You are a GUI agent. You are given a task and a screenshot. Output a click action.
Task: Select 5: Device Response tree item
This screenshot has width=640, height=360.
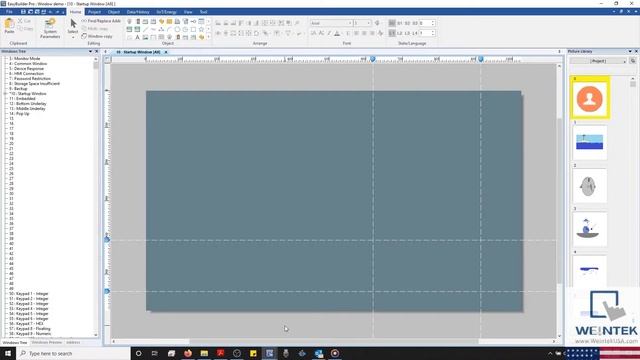26,69
